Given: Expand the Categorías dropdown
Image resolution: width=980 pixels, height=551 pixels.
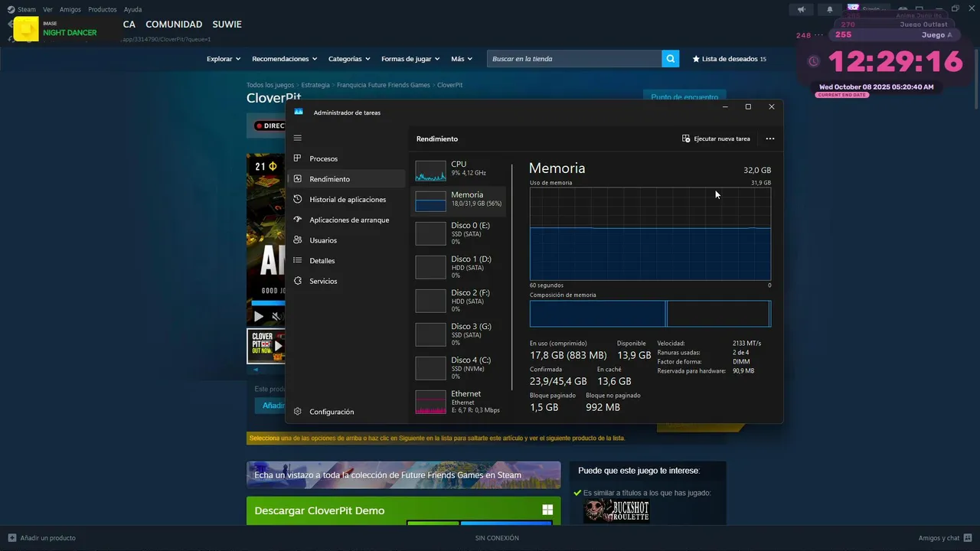Looking at the screenshot, I should point(349,59).
